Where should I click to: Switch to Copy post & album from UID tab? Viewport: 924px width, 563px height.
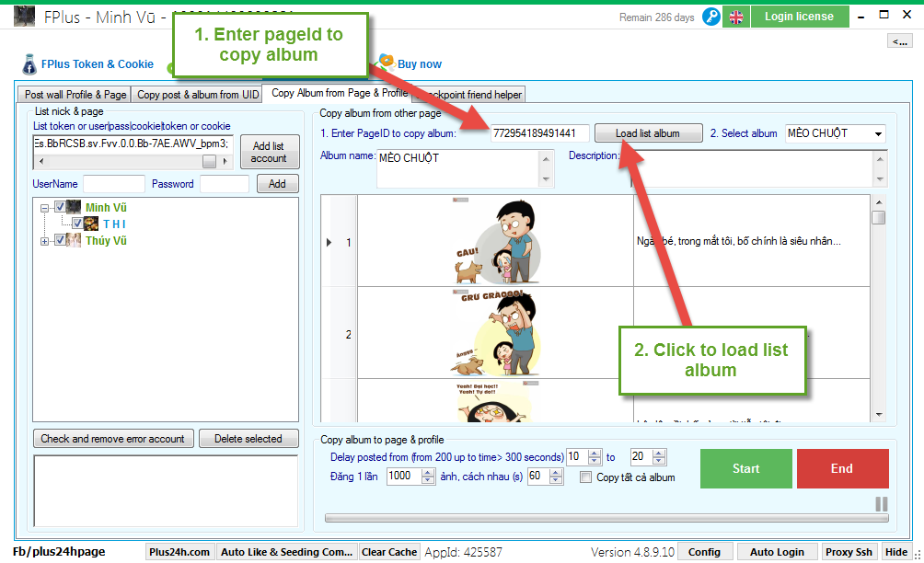198,94
